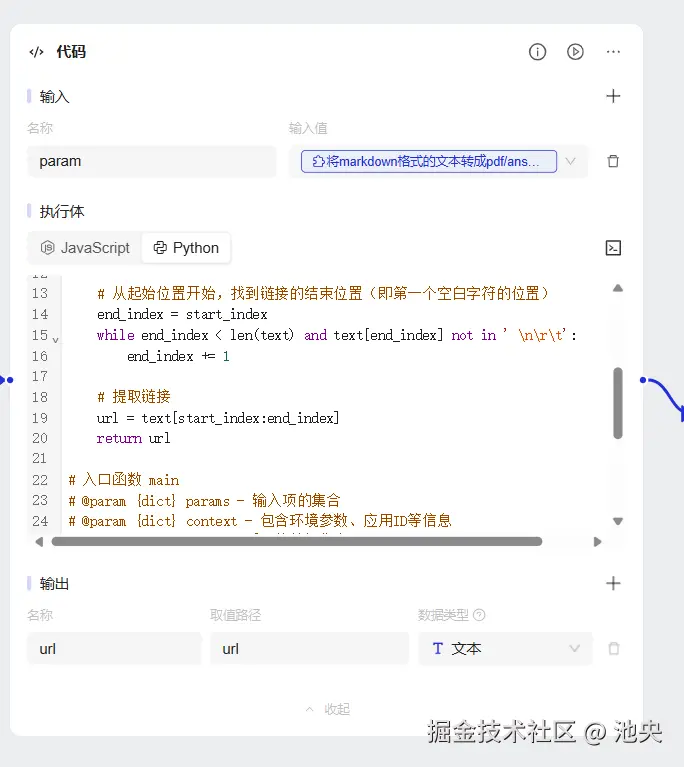Screen dimensions: 684x767
Task: Add a new input parameter with plus
Action: (613, 96)
